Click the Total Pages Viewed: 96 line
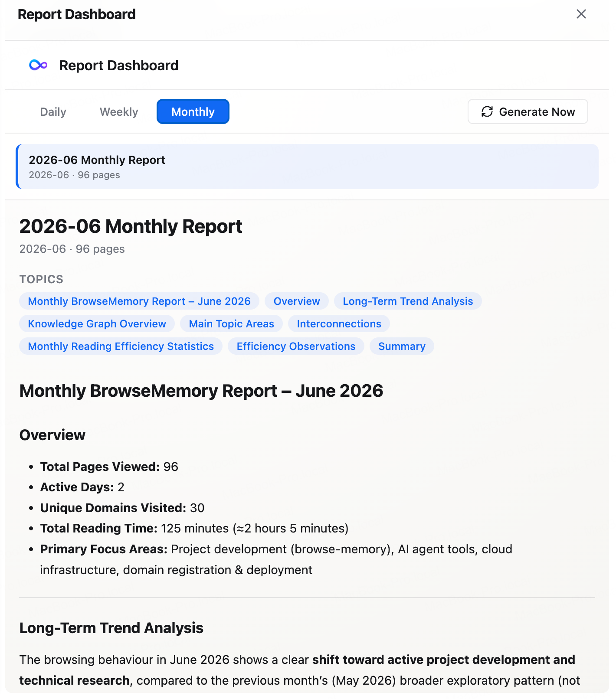This screenshot has width=616, height=699. coord(109,467)
